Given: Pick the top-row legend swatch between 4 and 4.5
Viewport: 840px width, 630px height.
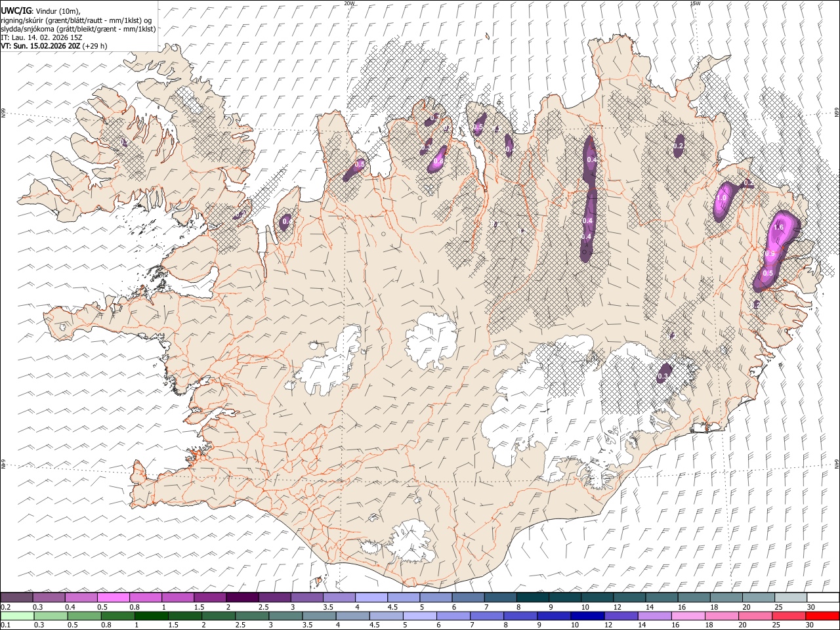Looking at the screenshot, I should coord(371,597).
